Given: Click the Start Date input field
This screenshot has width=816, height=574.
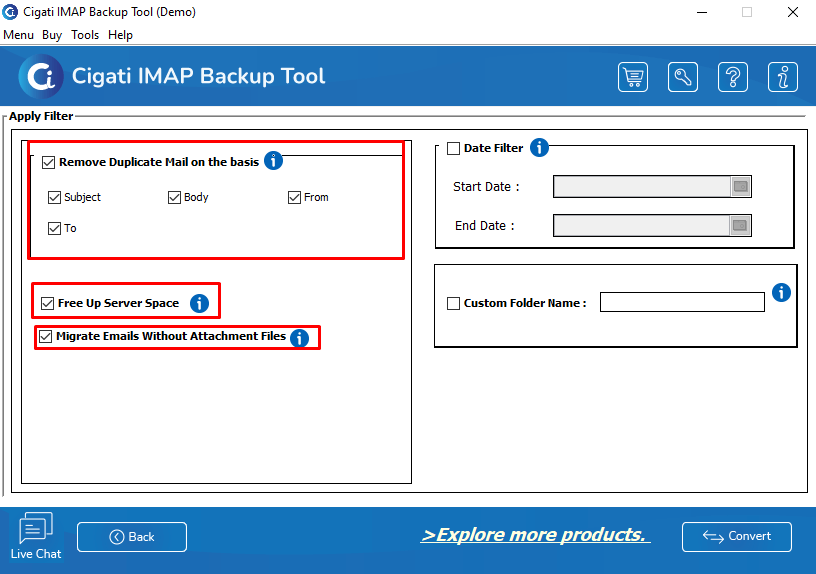Looking at the screenshot, I should 642,186.
